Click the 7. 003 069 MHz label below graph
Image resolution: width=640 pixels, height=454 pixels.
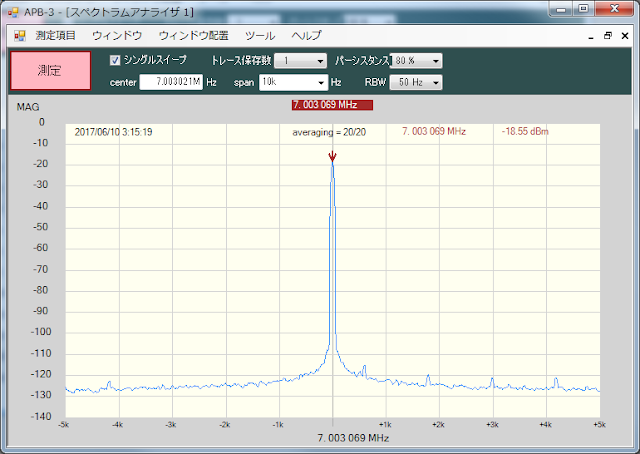point(353,438)
